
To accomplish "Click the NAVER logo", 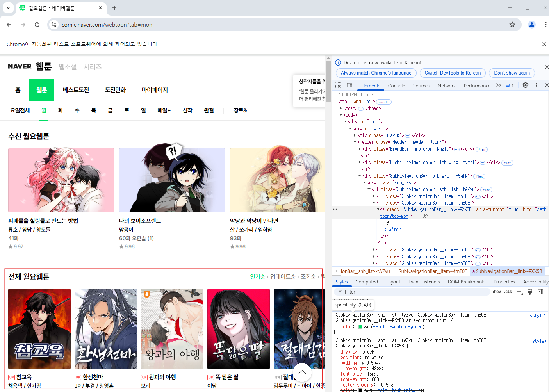I will (20, 66).
